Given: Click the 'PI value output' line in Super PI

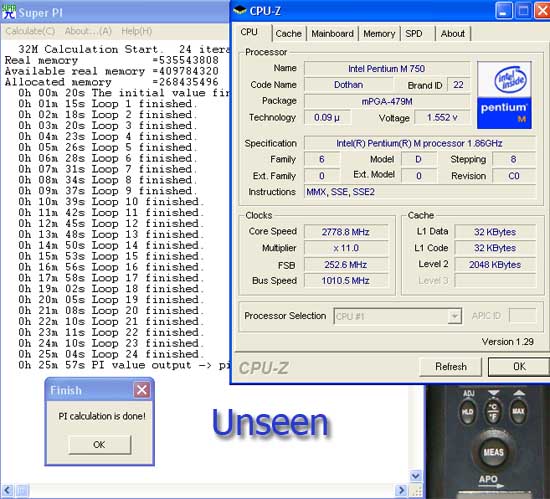Looking at the screenshot, I should (x=124, y=365).
